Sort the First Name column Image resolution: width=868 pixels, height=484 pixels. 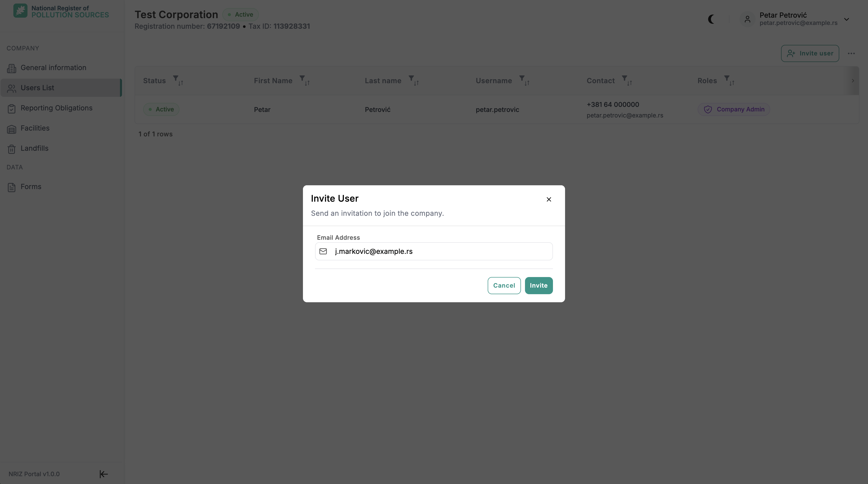point(307,83)
